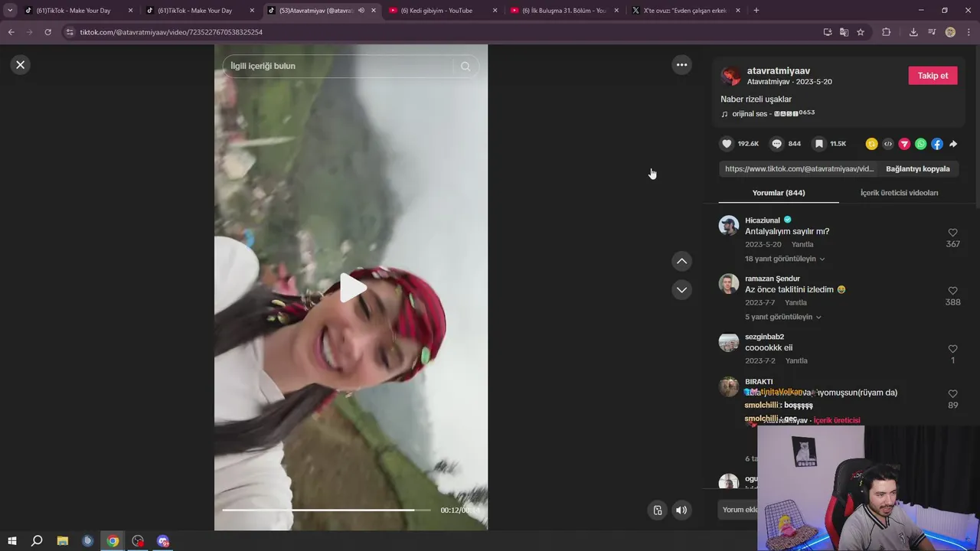Screen dimensions: 980x551
Task: Reload the page in browser toolbar
Action: click(x=47, y=32)
